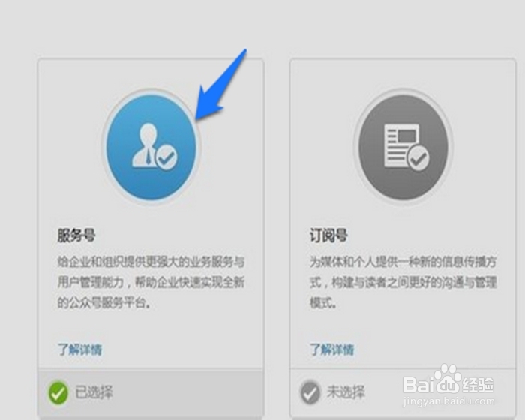Viewport: 525px width, 420px height.
Task: Click the 经验 text beside Baidu logo
Action: (x=478, y=385)
